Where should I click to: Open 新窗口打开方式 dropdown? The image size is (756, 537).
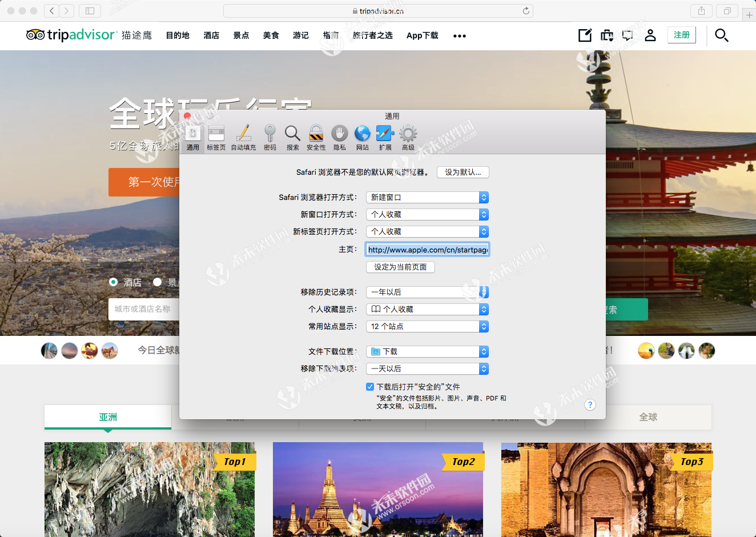[x=427, y=214]
